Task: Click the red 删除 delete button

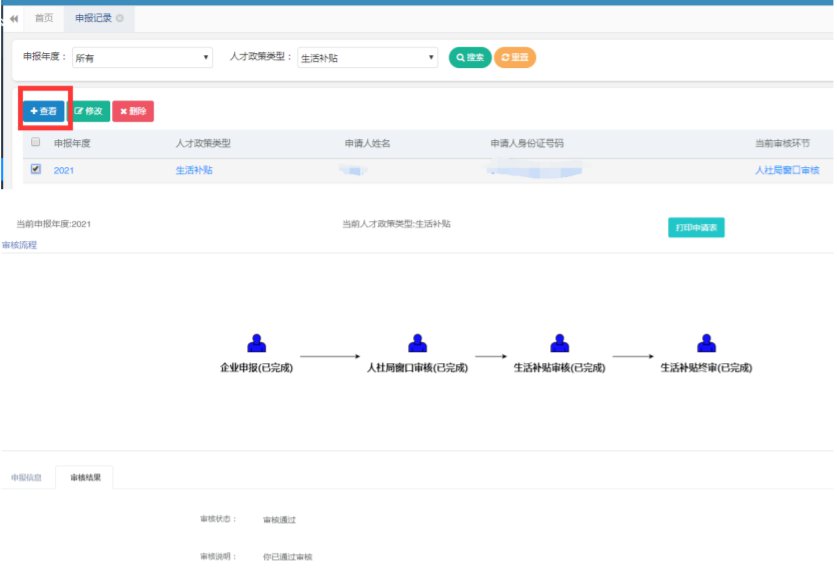Action: coord(133,111)
